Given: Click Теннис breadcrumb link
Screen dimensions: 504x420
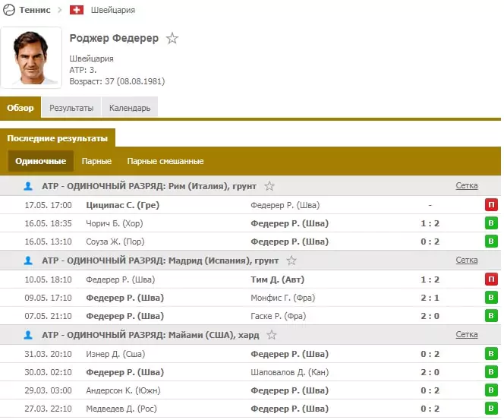Looking at the screenshot, I should (x=35, y=10).
